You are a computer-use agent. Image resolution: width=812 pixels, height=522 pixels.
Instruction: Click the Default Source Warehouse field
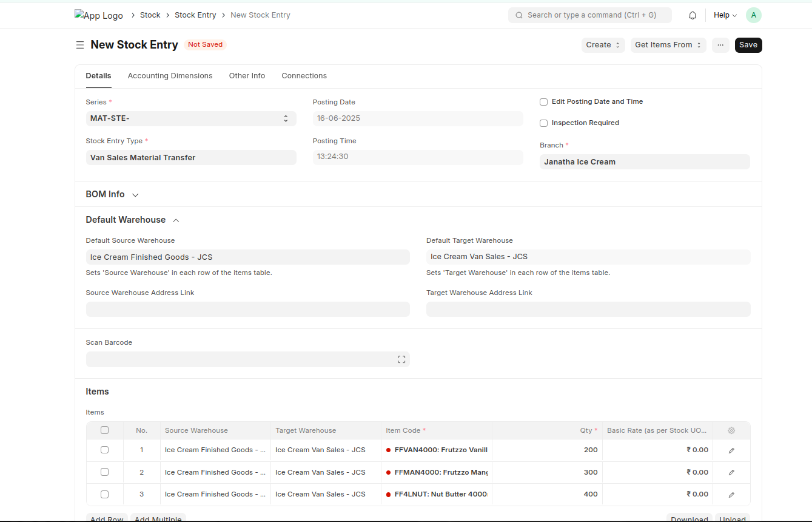(247, 257)
